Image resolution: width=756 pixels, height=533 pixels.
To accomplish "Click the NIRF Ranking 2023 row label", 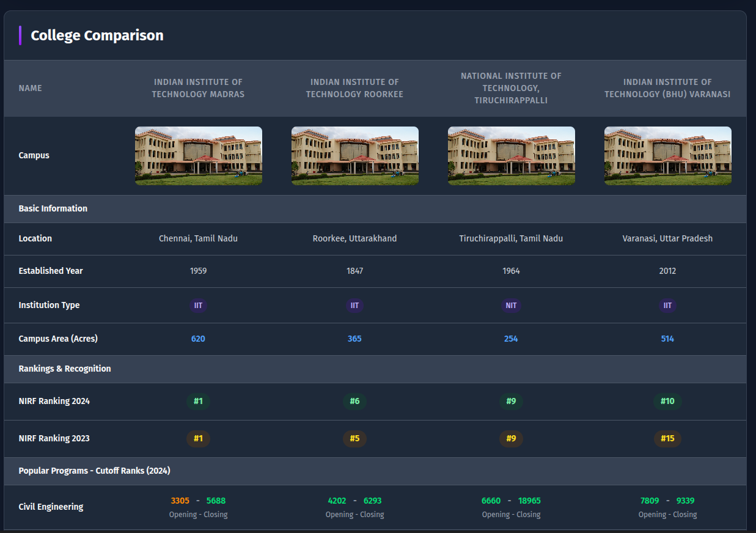I will click(x=54, y=438).
